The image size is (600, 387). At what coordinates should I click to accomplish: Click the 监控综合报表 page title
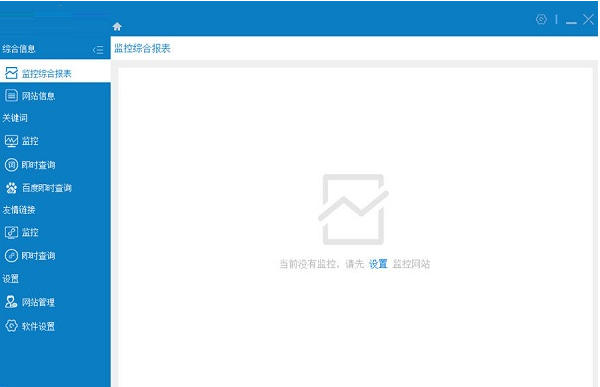pyautogui.click(x=142, y=48)
